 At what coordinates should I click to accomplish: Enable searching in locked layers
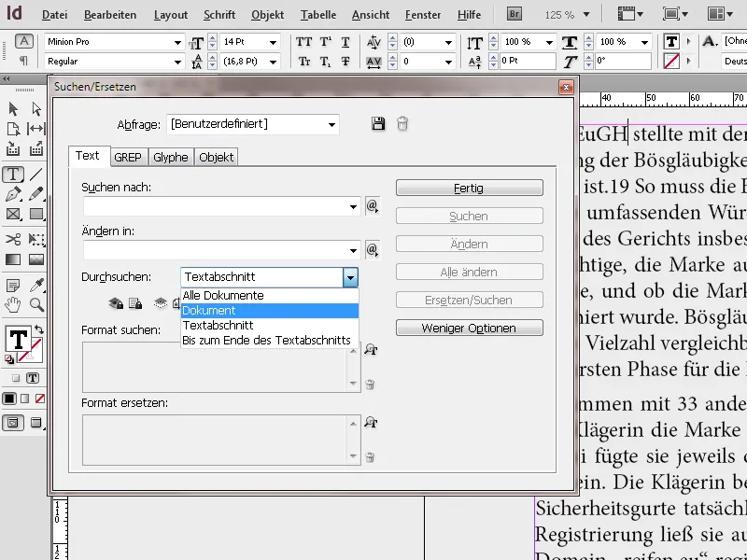point(113,303)
